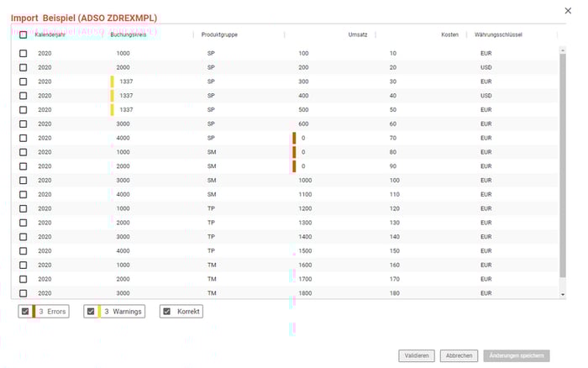Click the Umsatz value 1500
Image resolution: width=588 pixels, height=368 pixels.
(x=305, y=251)
